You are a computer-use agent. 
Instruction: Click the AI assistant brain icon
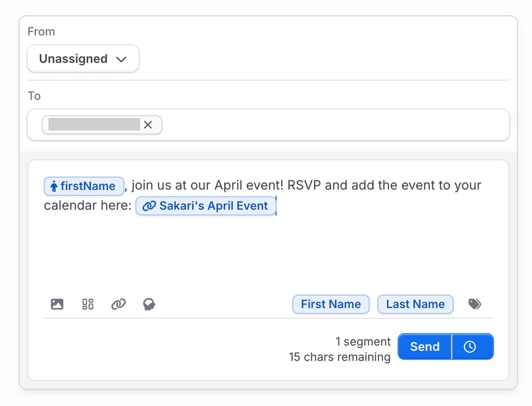pyautogui.click(x=148, y=304)
